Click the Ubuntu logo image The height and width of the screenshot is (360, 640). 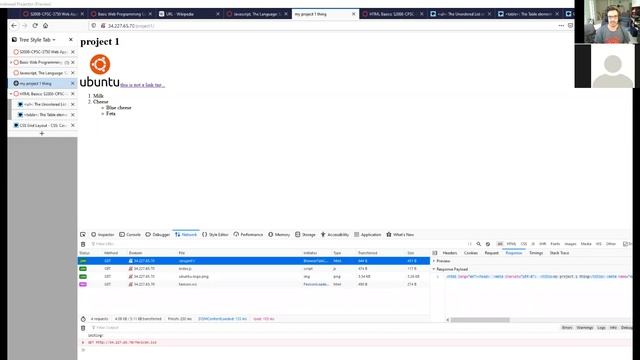[x=100, y=71]
